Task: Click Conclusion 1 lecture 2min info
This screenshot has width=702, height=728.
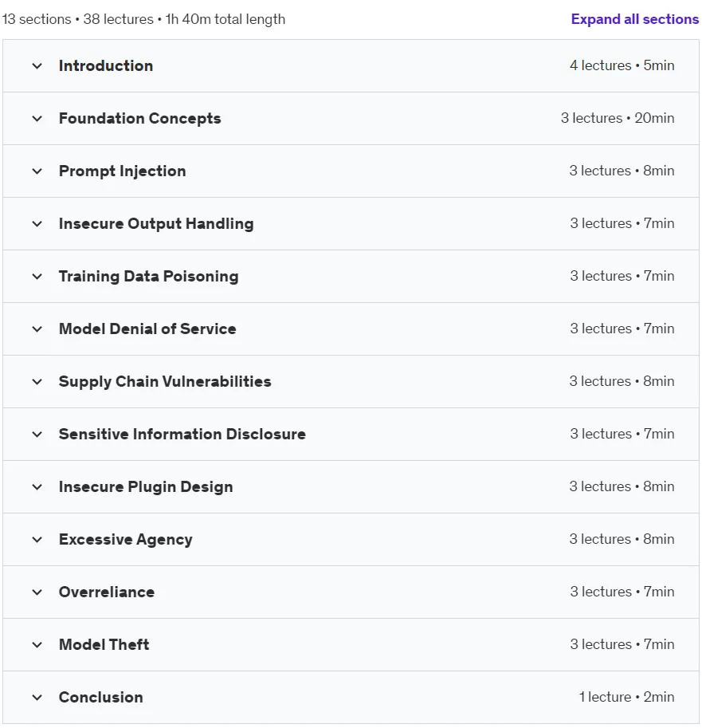Action: 626,697
